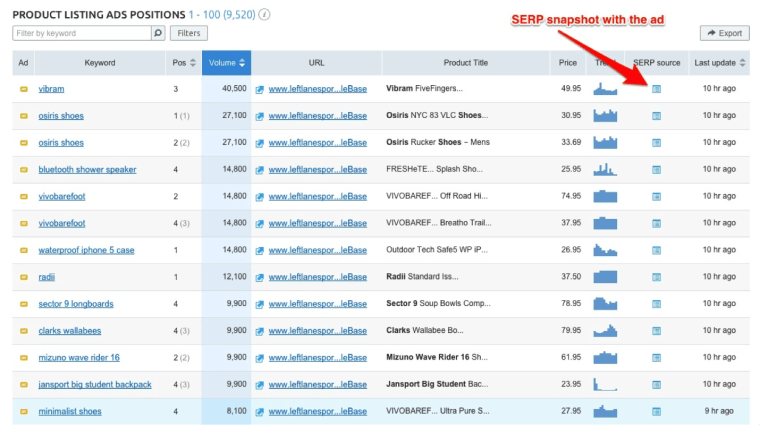The image size is (760, 425).
Task: Open the sector 9 longboards keyword link
Action: pyautogui.click(x=76, y=304)
